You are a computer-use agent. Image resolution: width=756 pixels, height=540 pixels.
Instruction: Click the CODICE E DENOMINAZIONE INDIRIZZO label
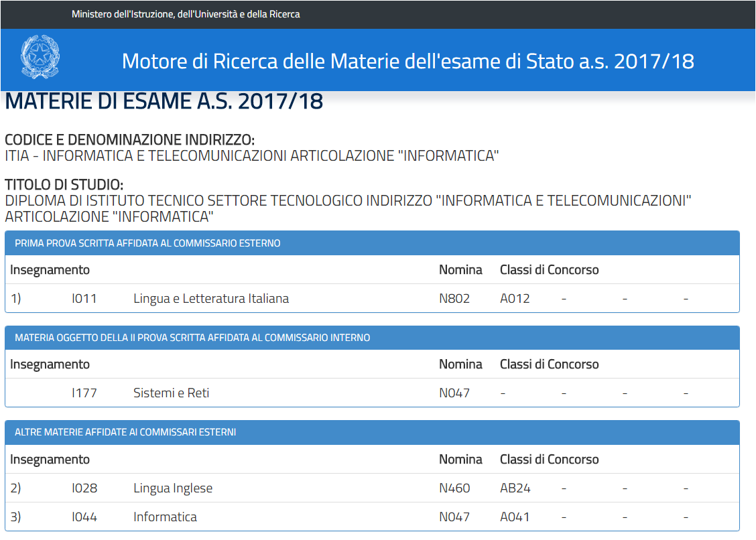coord(130,140)
